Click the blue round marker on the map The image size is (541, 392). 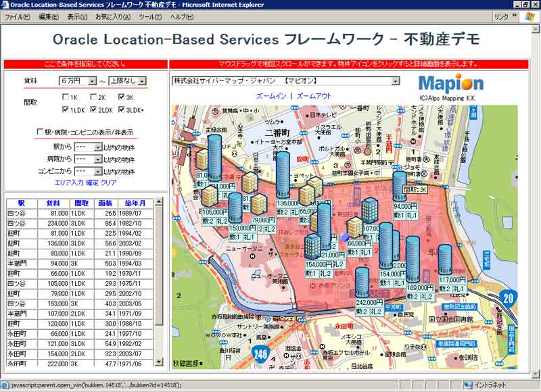(x=344, y=237)
